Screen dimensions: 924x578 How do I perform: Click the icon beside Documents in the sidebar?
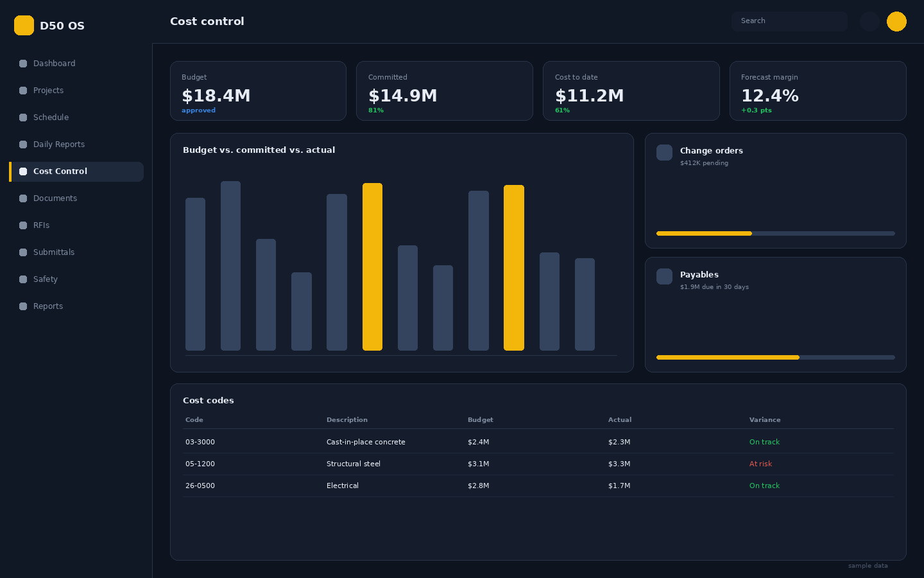coord(23,198)
